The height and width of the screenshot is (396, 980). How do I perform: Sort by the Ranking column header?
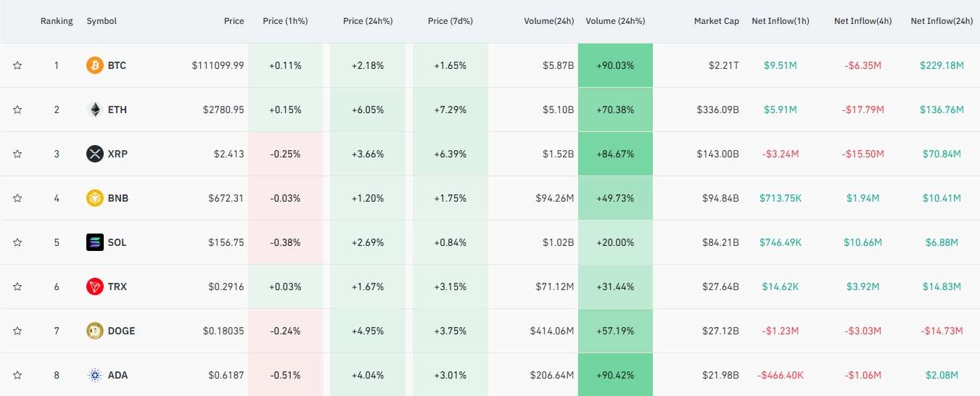click(57, 21)
